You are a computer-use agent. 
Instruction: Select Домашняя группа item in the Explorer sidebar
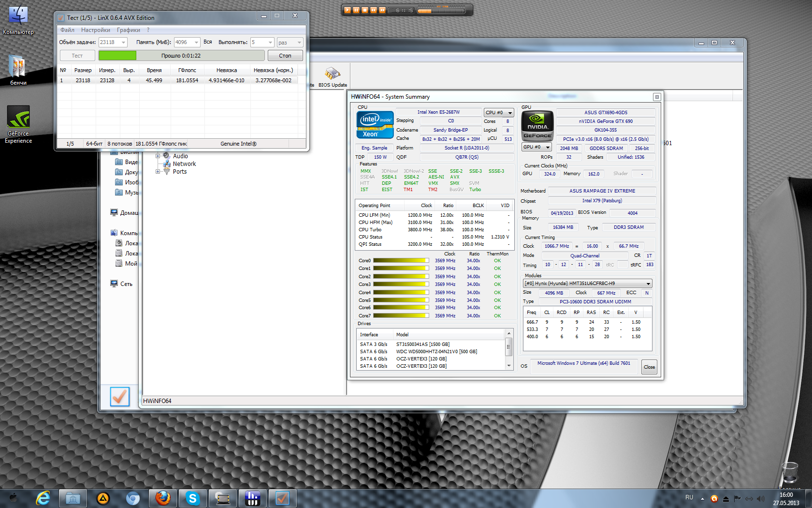[124, 213]
